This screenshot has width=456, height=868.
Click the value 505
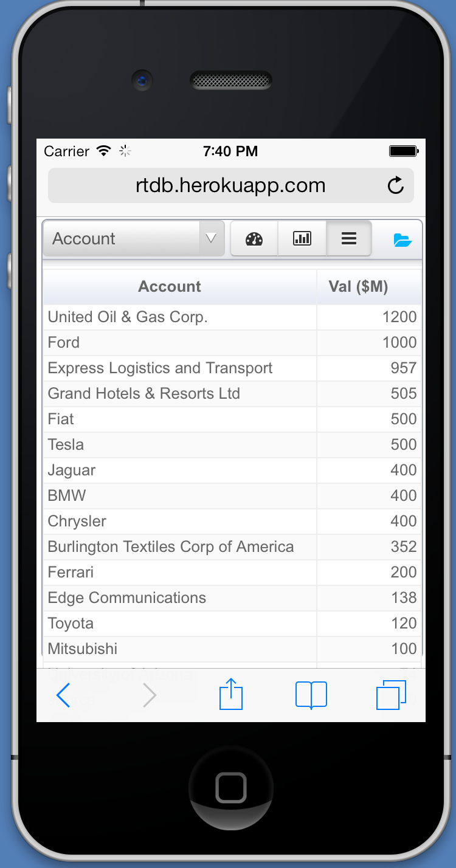(x=404, y=394)
